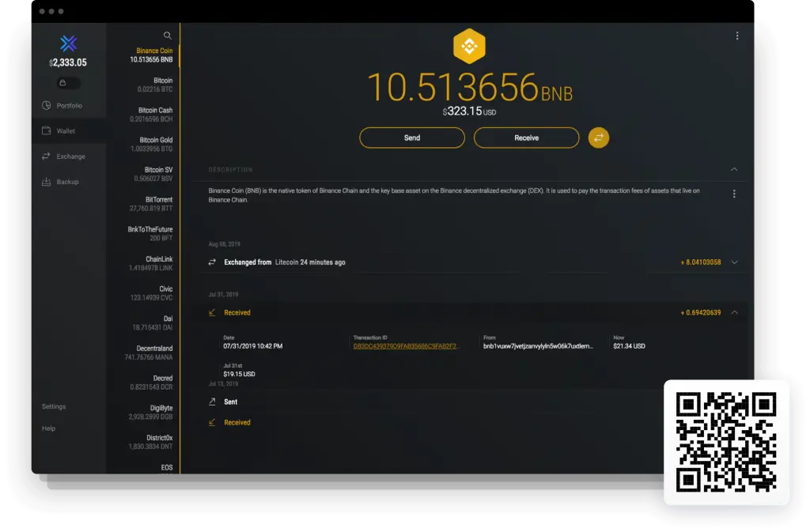Image resolution: width=810 pixels, height=532 pixels.
Task: Click the Sent arrow icon
Action: pyautogui.click(x=212, y=402)
